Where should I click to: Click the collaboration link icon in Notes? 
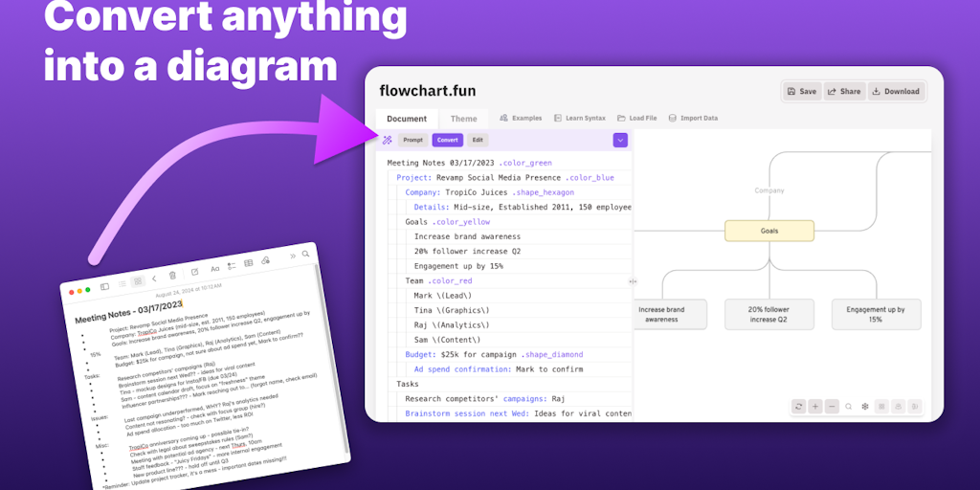[x=266, y=260]
